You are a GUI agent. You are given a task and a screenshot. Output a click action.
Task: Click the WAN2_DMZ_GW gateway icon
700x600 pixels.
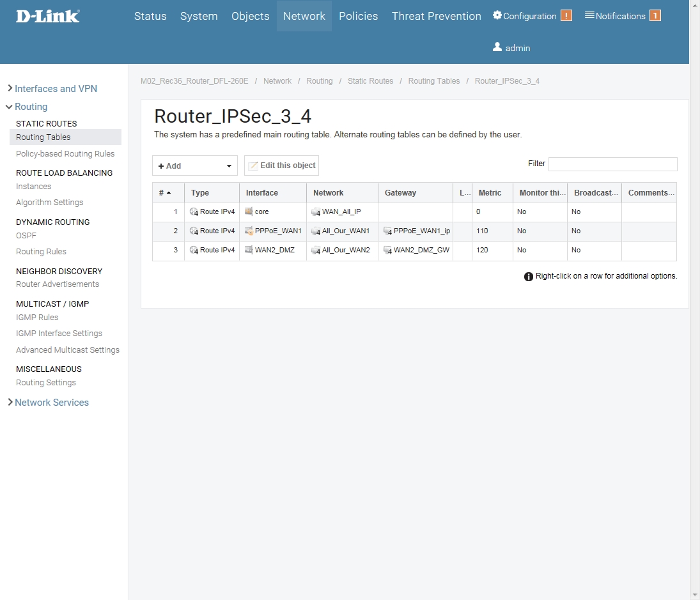(387, 250)
